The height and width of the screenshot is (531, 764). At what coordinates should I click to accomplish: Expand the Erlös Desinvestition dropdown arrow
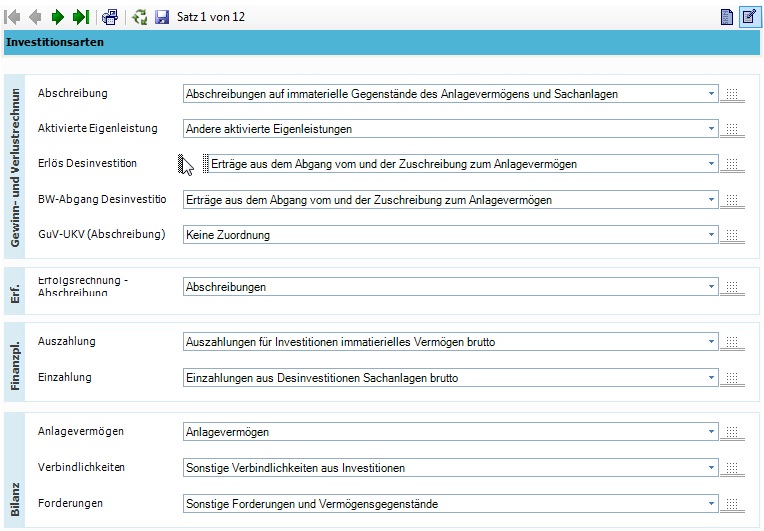tap(711, 164)
